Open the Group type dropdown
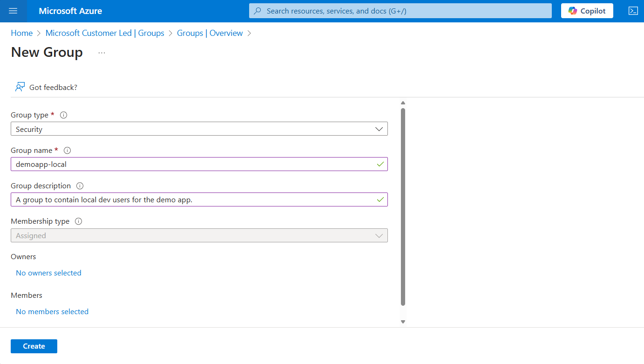This screenshot has width=644, height=364. [x=199, y=129]
